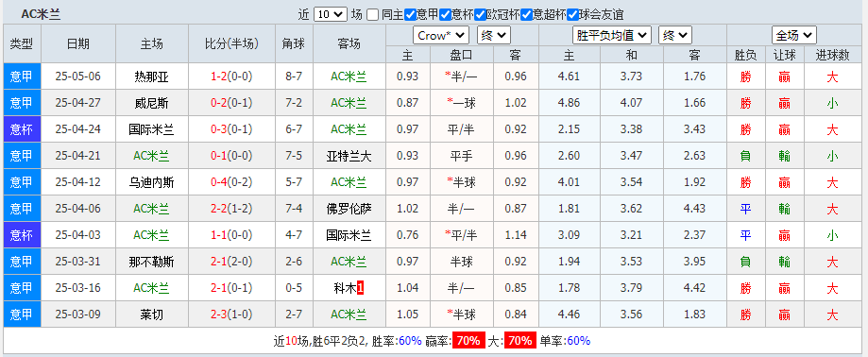Click the 威尼斯 home team link
This screenshot has width=868, height=357.
click(x=152, y=103)
